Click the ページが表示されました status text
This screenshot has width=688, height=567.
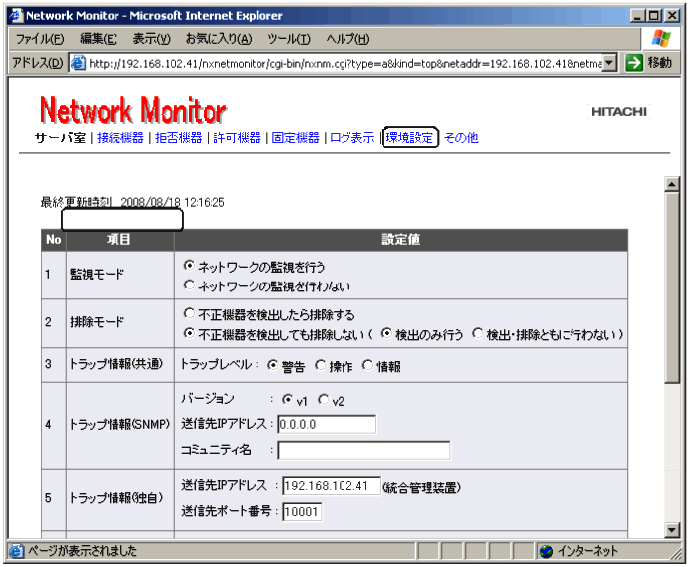pyautogui.click(x=82, y=551)
